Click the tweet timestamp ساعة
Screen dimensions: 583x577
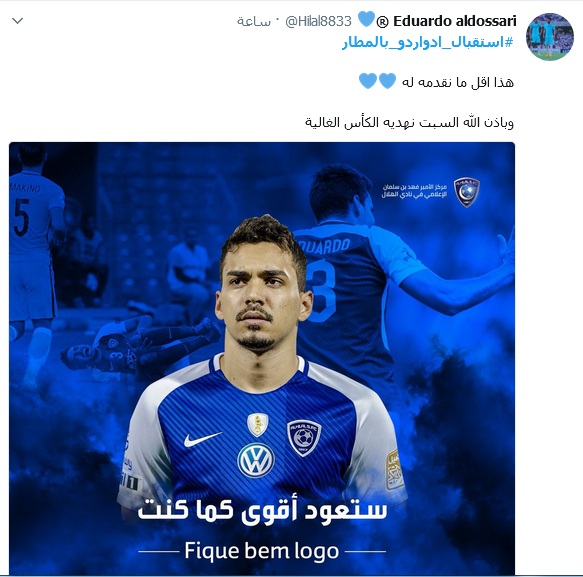tap(254, 22)
